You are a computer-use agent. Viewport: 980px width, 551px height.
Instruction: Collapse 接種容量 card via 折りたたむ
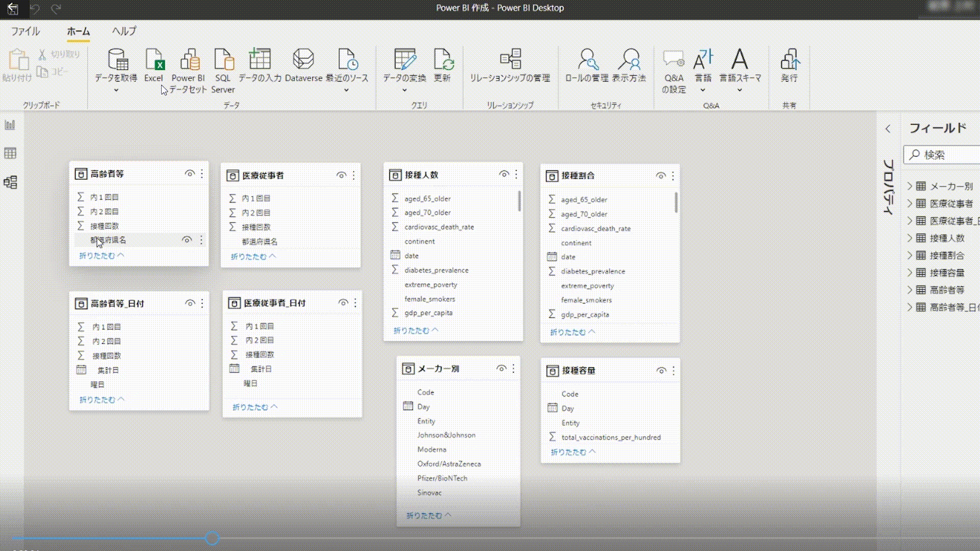point(573,452)
